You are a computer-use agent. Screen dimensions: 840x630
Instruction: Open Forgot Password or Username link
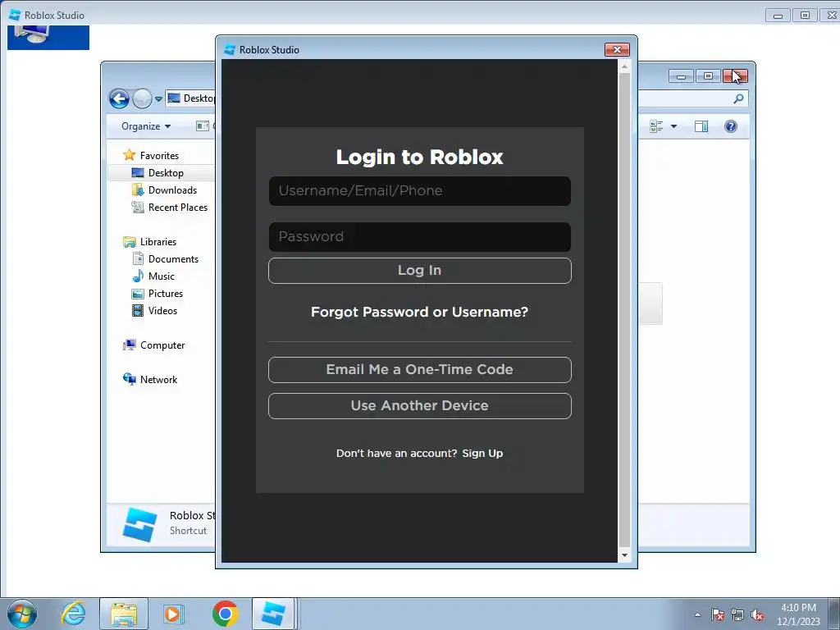(419, 312)
